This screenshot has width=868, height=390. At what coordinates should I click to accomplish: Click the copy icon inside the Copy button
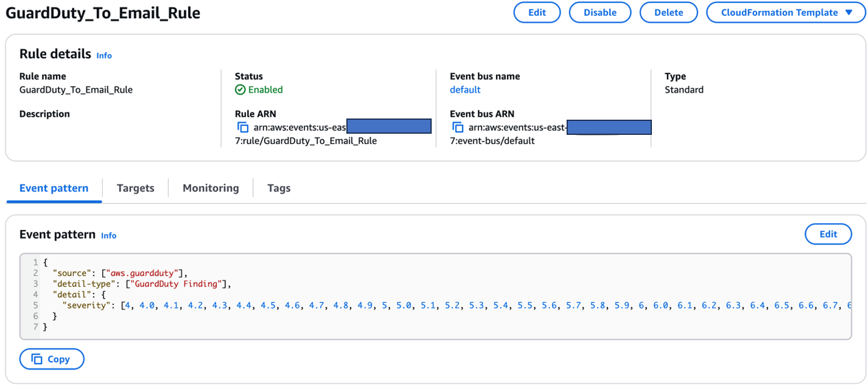click(x=37, y=359)
